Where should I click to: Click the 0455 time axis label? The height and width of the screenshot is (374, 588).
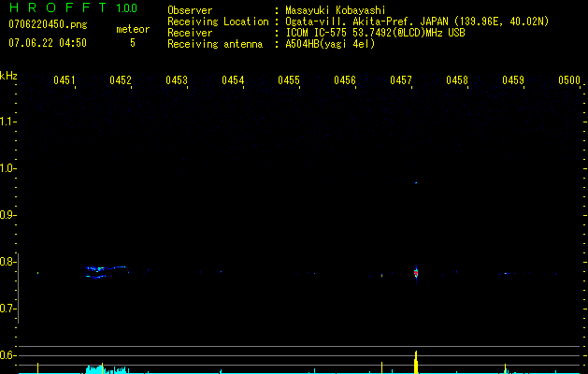point(289,80)
